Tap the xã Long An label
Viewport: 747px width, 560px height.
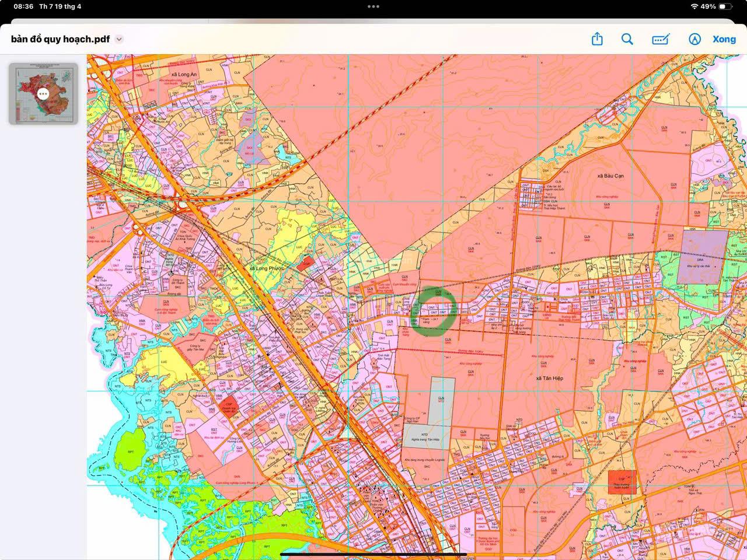pos(183,75)
